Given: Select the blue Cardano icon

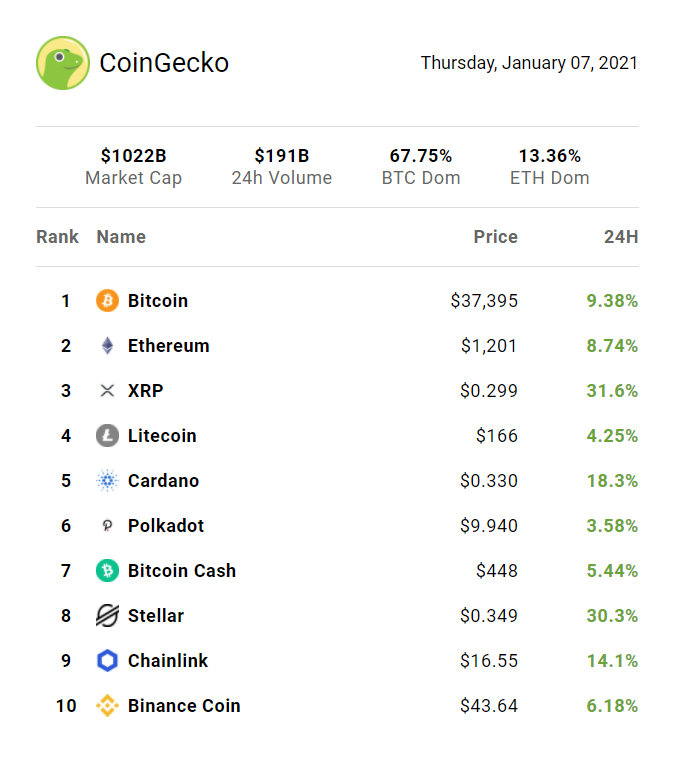Looking at the screenshot, I should point(107,481).
